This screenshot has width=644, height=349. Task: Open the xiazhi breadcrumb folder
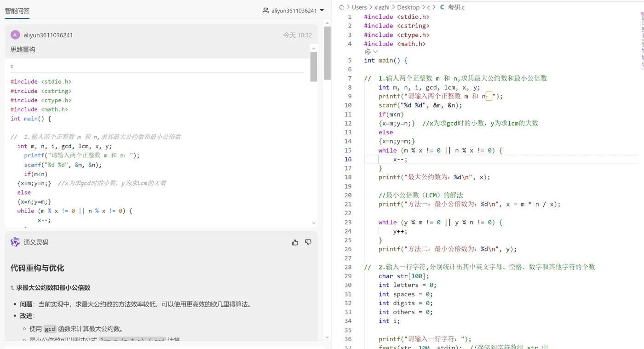point(382,7)
